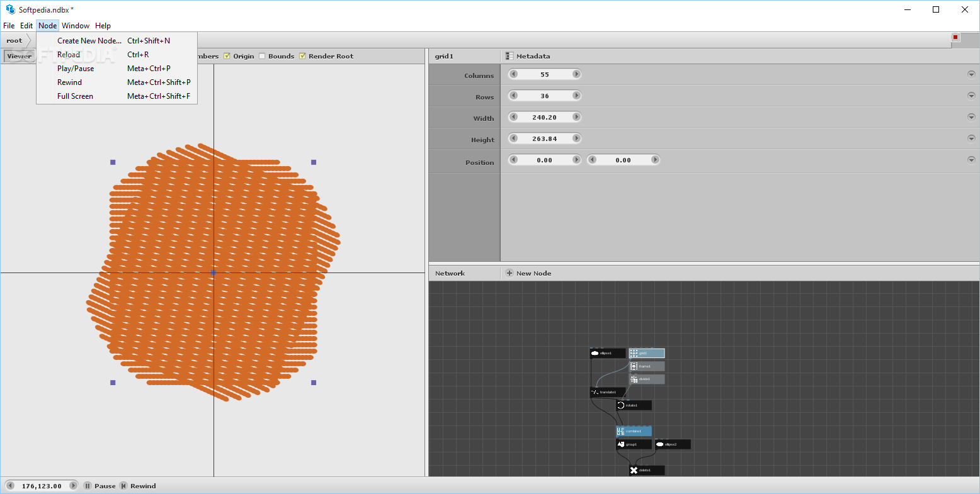
Task: Select the combine1 node
Action: pyautogui.click(x=634, y=431)
